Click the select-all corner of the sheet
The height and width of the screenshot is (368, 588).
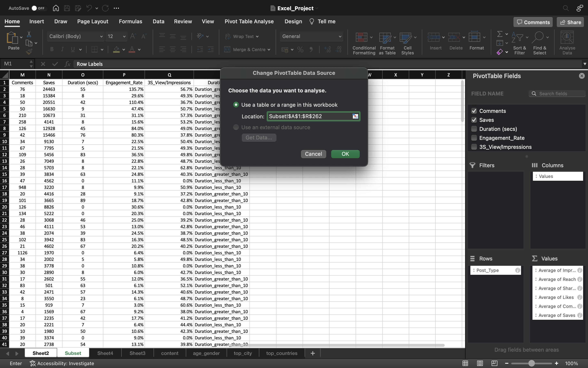coord(5,75)
